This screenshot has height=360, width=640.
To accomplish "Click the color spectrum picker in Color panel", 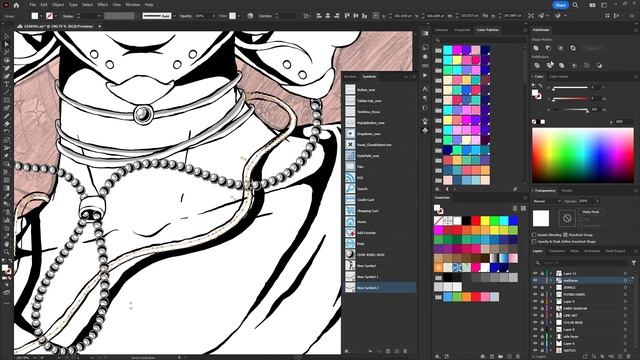I will tap(583, 155).
